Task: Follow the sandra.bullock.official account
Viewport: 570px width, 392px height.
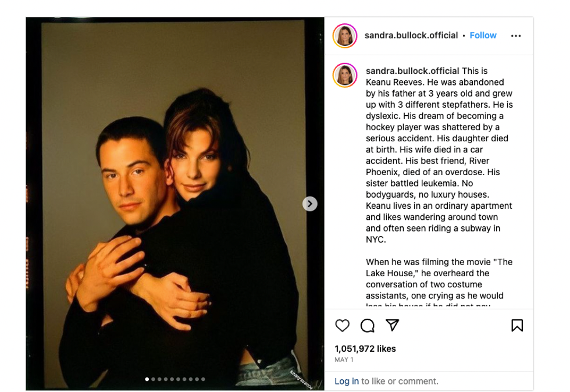Action: pos(483,35)
